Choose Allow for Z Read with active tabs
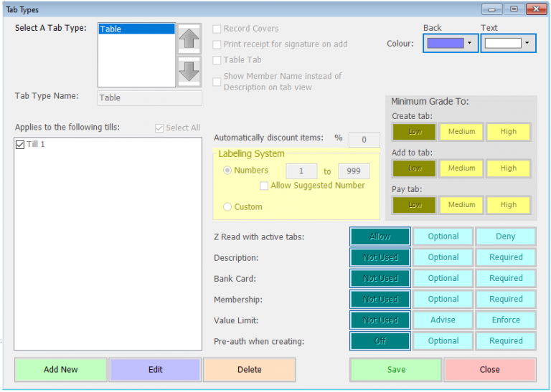The height and width of the screenshot is (392, 551). click(x=380, y=236)
